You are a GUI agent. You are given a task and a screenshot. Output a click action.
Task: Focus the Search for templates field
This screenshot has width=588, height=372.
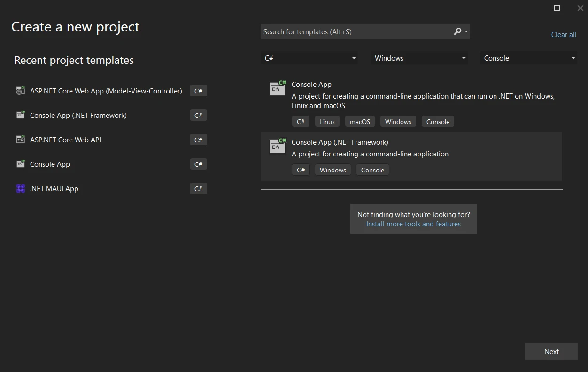(x=355, y=31)
